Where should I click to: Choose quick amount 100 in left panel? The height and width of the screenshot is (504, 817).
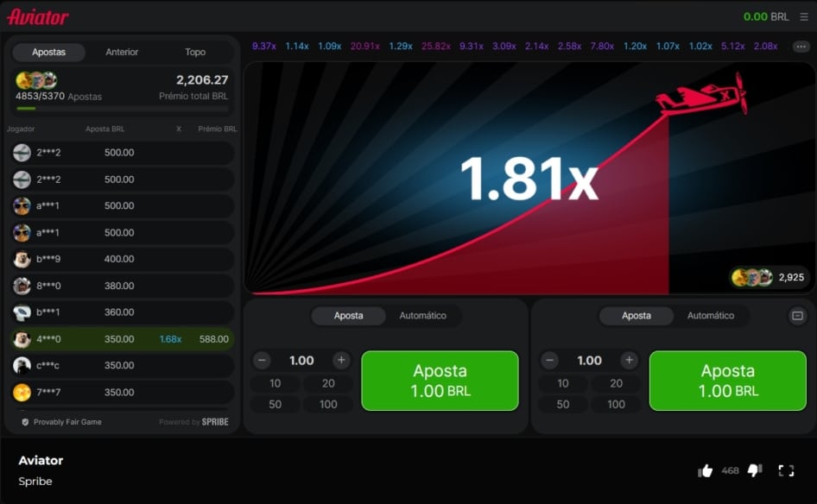328,404
